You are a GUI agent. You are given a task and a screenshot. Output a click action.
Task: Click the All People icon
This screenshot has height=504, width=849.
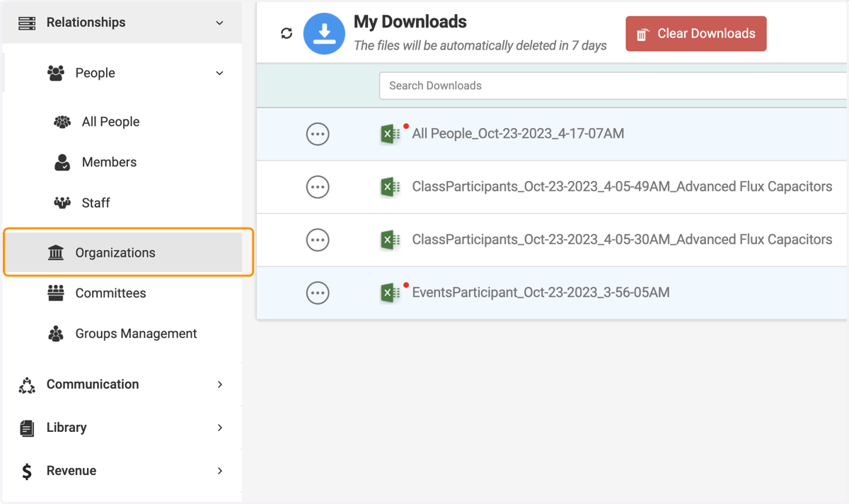62,122
